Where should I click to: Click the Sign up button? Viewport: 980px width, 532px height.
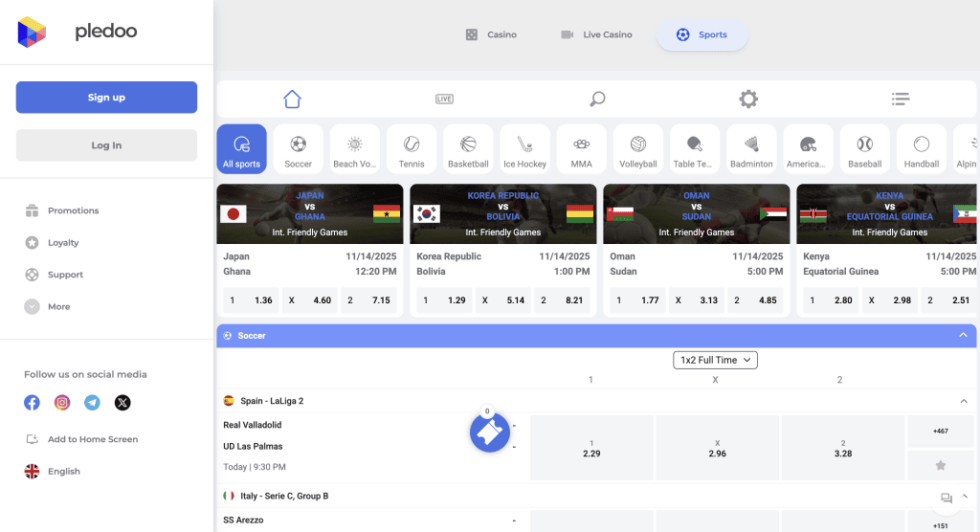tap(106, 98)
